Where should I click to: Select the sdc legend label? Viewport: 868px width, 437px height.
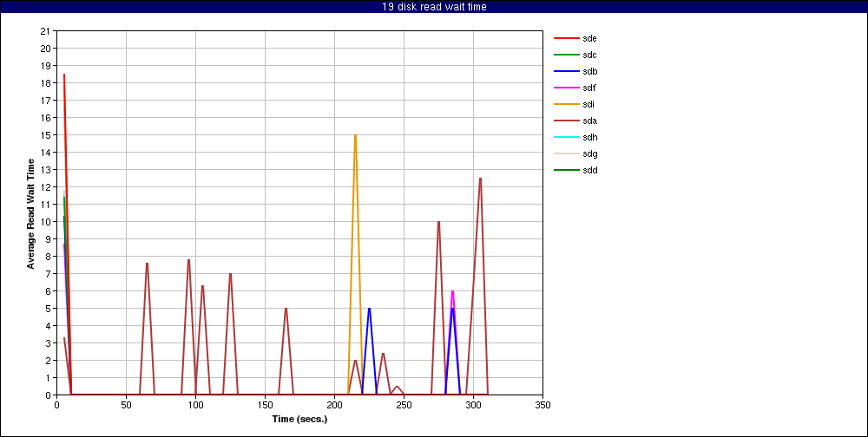pos(589,55)
